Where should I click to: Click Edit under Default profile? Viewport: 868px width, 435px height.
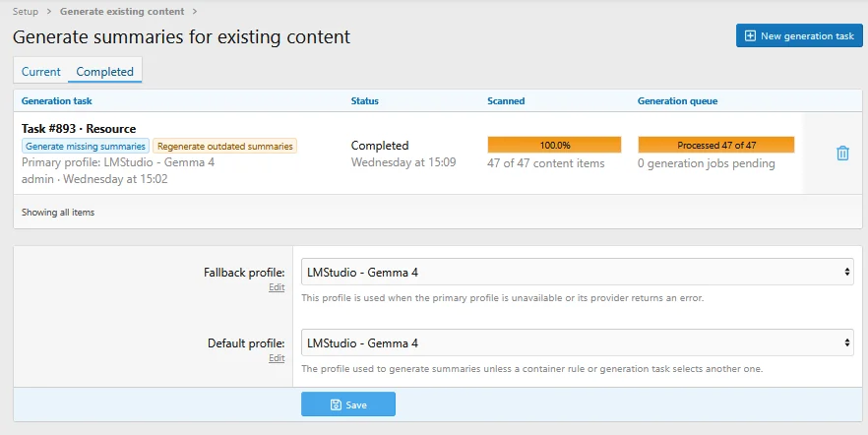click(x=277, y=358)
